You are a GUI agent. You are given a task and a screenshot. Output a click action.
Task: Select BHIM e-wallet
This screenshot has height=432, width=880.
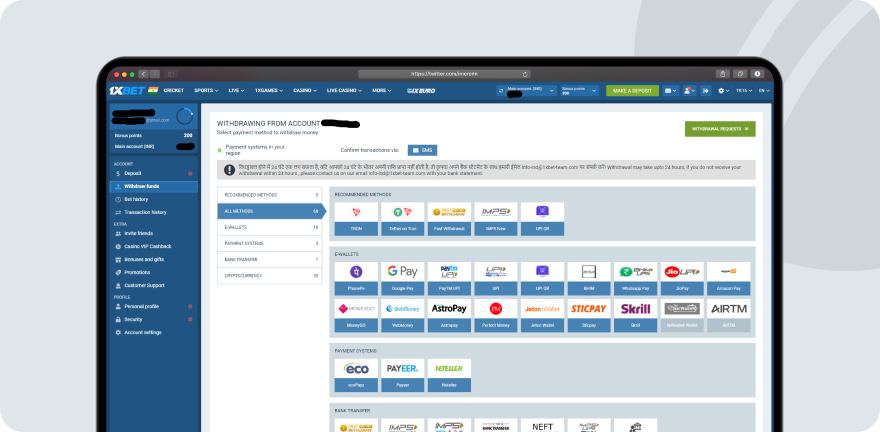pos(589,278)
